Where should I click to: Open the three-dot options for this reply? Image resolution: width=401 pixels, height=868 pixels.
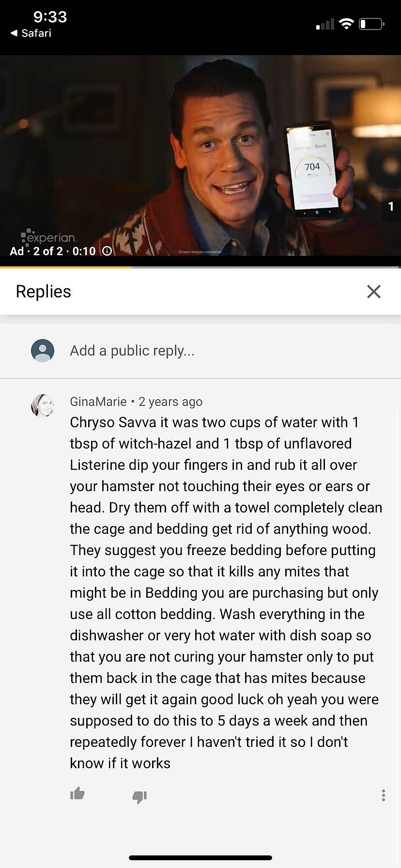tap(383, 795)
